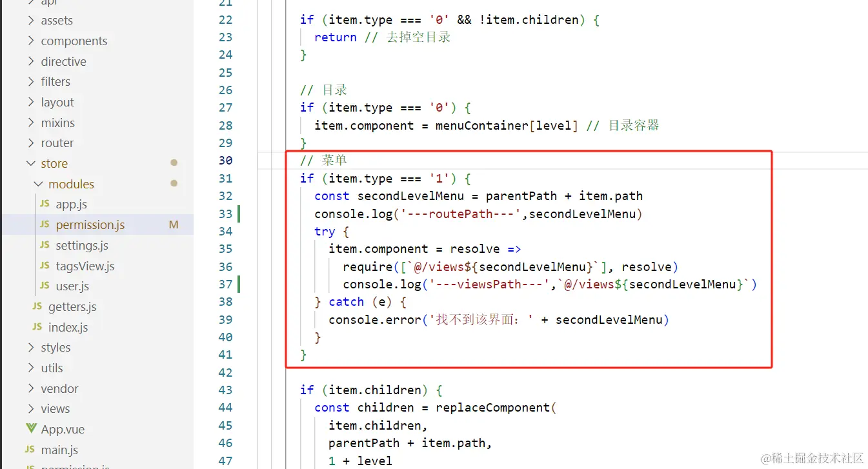
Task: Click line number 31 in gutter
Action: click(225, 178)
